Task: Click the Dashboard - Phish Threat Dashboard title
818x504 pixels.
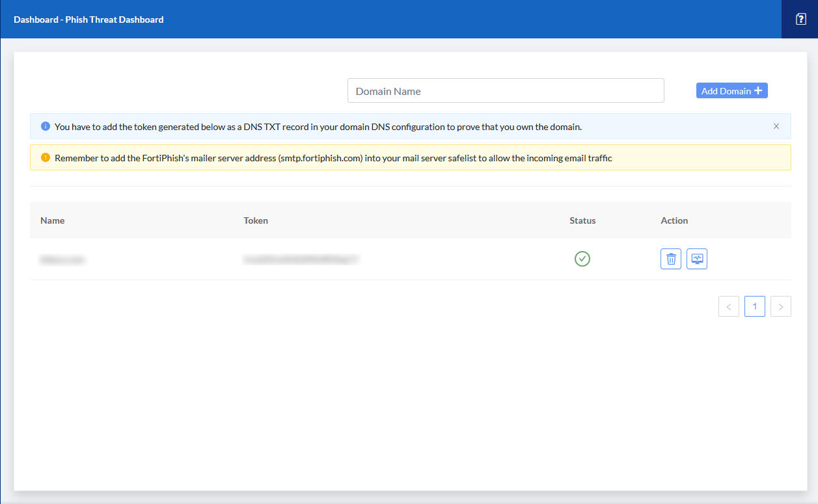Action: (89, 20)
